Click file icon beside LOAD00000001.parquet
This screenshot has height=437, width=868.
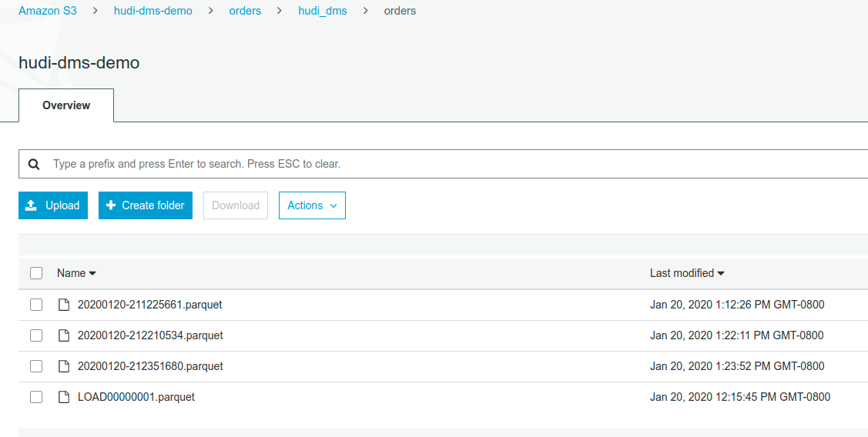(x=65, y=397)
